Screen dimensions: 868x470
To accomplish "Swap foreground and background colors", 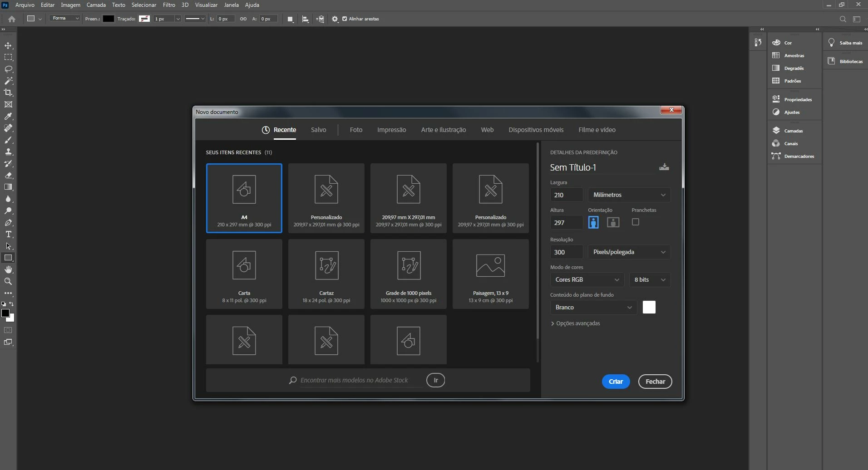I will coord(11,304).
